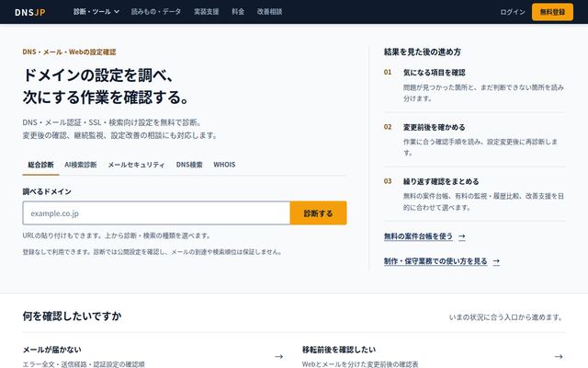Viewport: 588px width, 368px height.
Task: Switch to the メールセキュリティ tab
Action: pos(136,165)
